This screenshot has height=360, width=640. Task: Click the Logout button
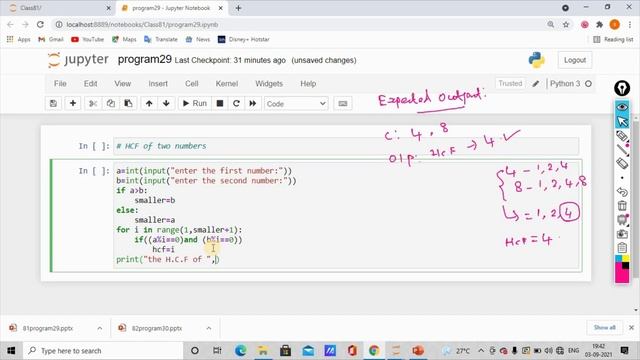(575, 60)
